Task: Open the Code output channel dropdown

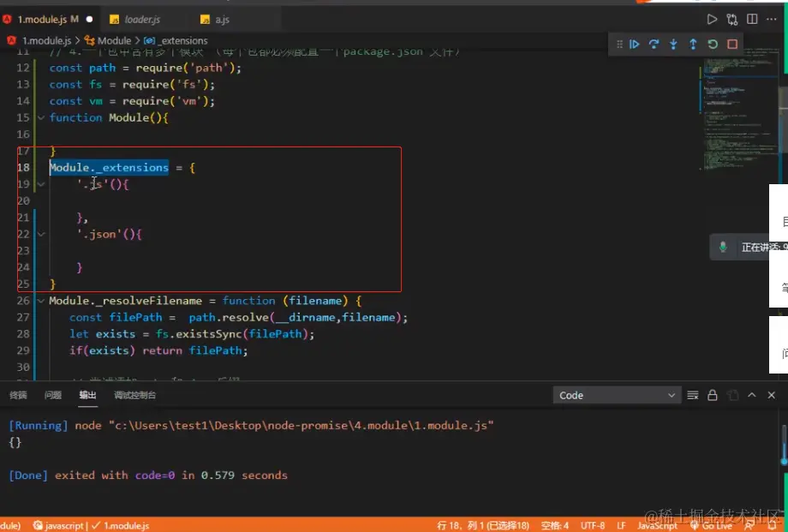Action: 618,395
